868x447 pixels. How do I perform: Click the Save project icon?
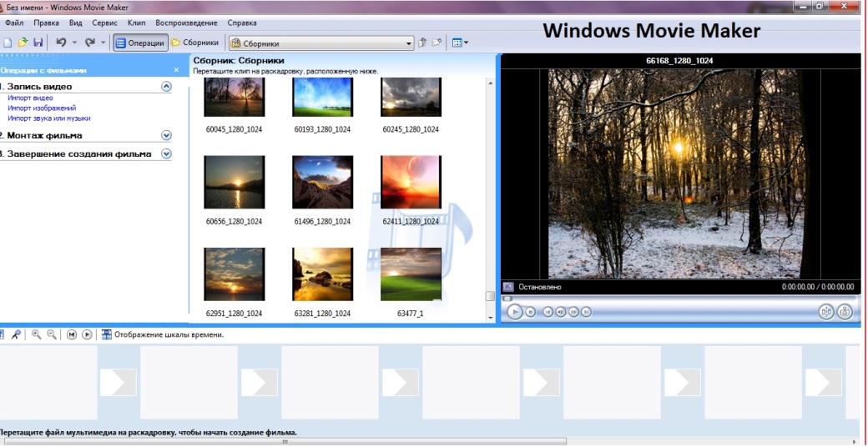[x=38, y=43]
